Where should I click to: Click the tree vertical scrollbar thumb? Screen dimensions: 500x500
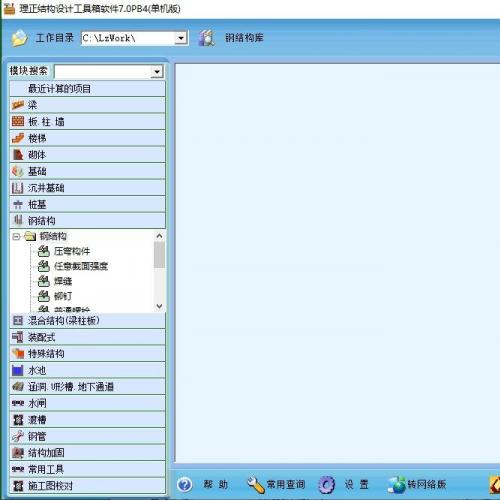pos(159,255)
